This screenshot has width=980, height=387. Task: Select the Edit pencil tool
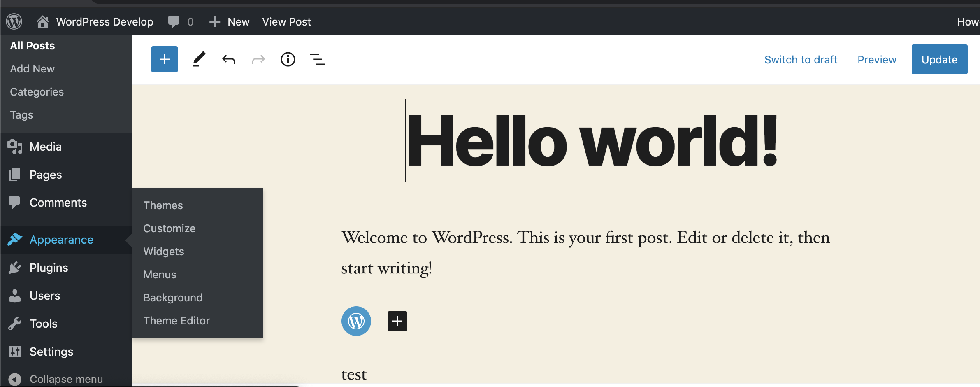pos(199,59)
